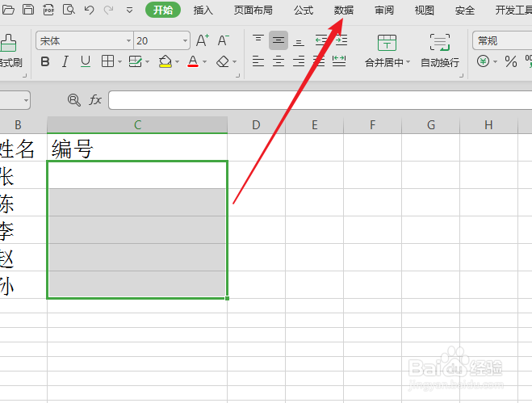This screenshot has height=403, width=532.
Task: Select column C header
Action: pos(137,125)
